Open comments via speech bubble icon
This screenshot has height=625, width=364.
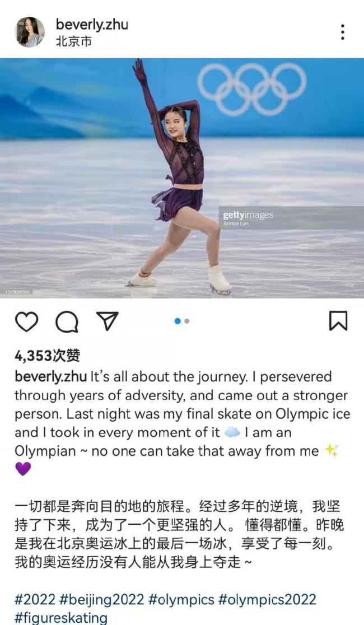(x=67, y=321)
